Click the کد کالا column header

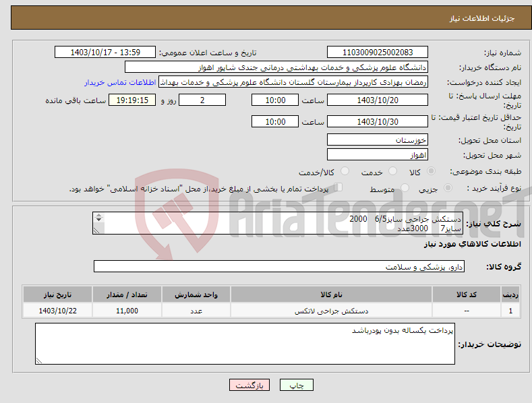pos(467,294)
